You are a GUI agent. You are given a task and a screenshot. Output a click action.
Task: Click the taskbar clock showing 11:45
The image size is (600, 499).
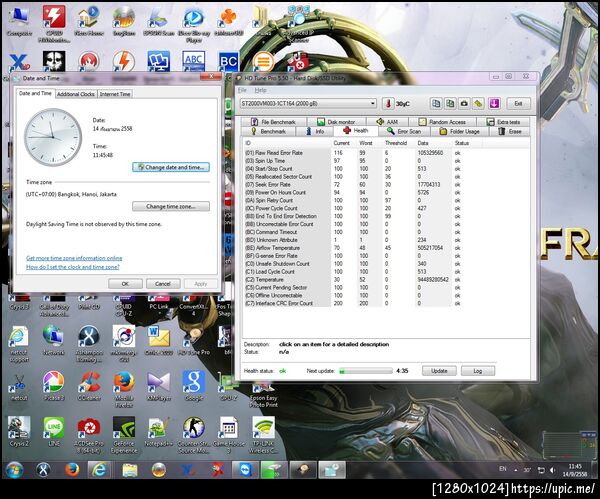(575, 470)
